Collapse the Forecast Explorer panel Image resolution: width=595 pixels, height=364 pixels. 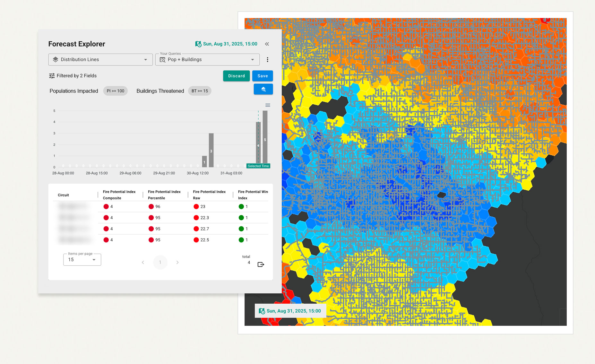click(267, 44)
